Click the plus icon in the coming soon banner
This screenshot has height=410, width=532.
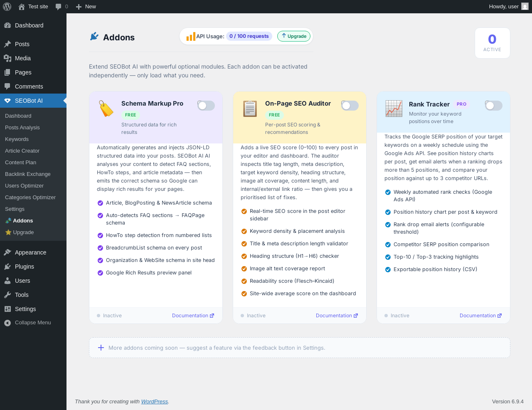pyautogui.click(x=101, y=348)
